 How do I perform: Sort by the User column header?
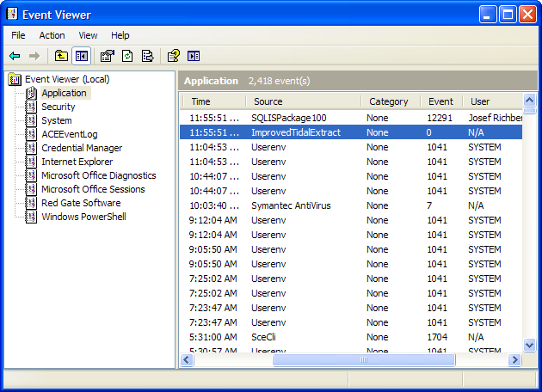coord(493,101)
